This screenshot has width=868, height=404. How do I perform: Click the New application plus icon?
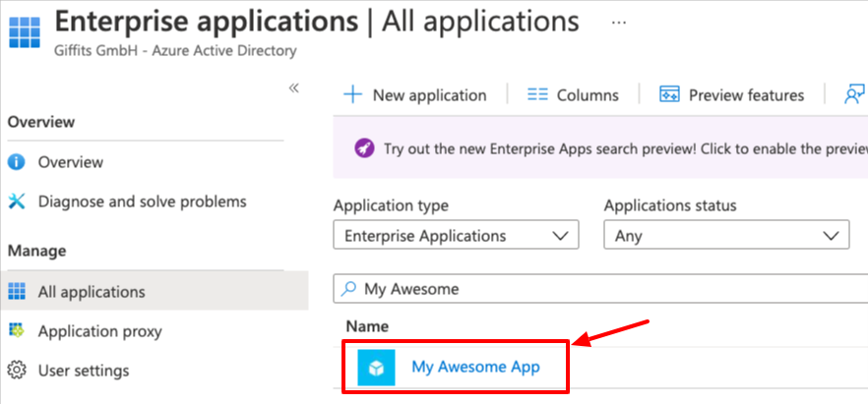coord(352,95)
